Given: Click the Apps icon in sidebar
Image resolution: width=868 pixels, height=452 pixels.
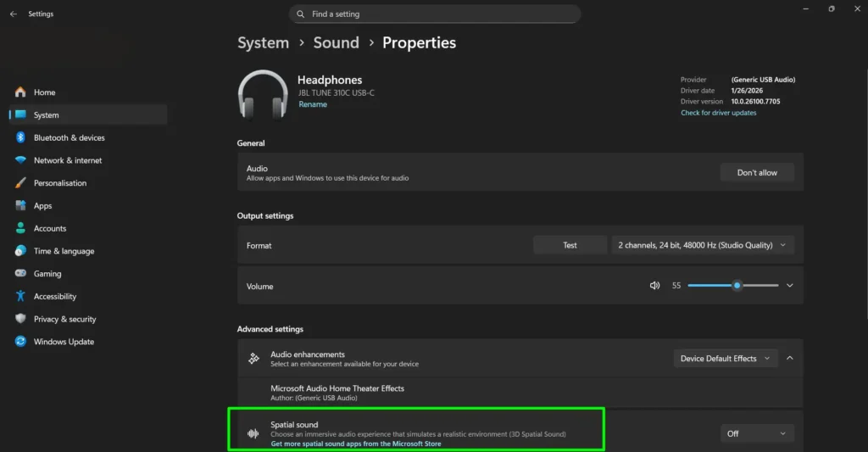Looking at the screenshot, I should tap(20, 205).
